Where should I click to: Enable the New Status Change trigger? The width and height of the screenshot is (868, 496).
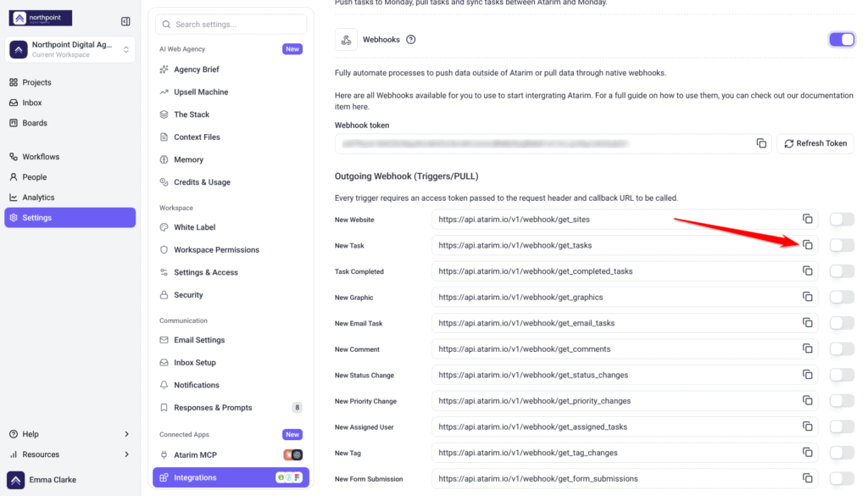[842, 376]
